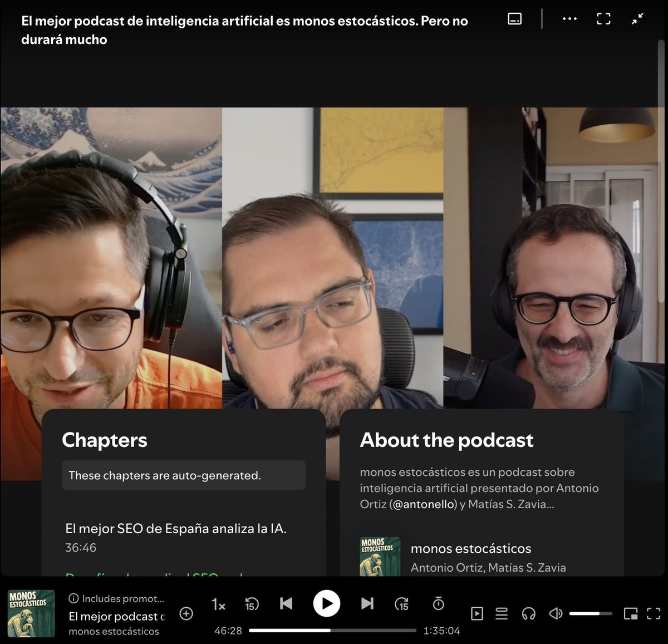Add episode to library with plus icon
Image resolution: width=668 pixels, height=644 pixels.
(186, 613)
